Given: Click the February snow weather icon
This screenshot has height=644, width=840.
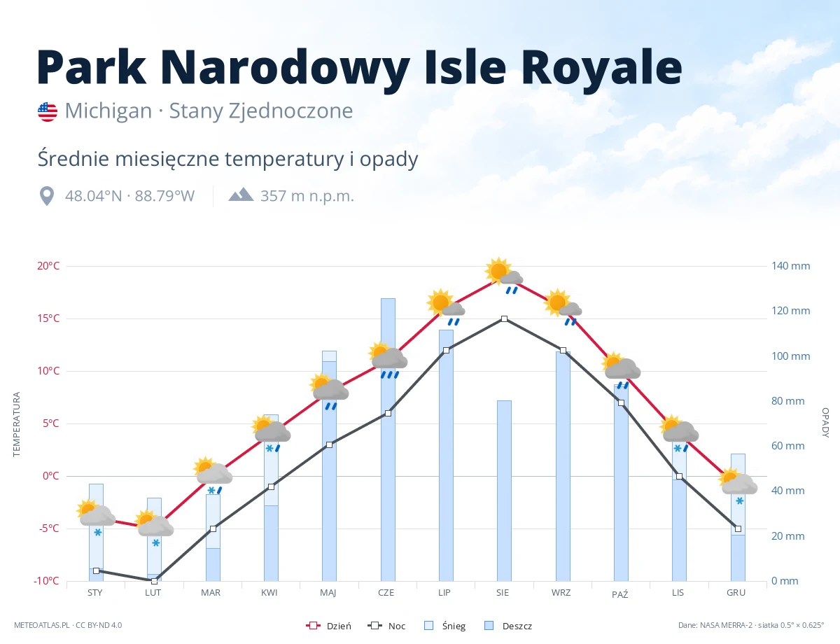Looking at the screenshot, I should click(x=154, y=528).
